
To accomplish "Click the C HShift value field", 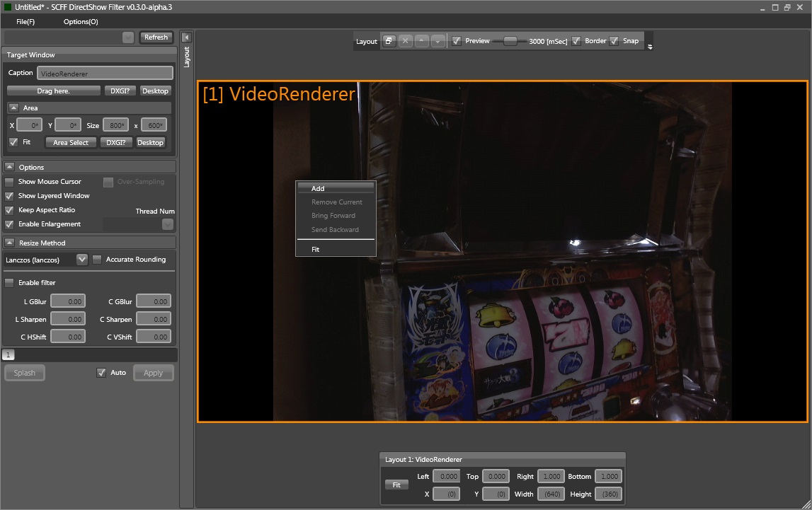I will point(68,337).
